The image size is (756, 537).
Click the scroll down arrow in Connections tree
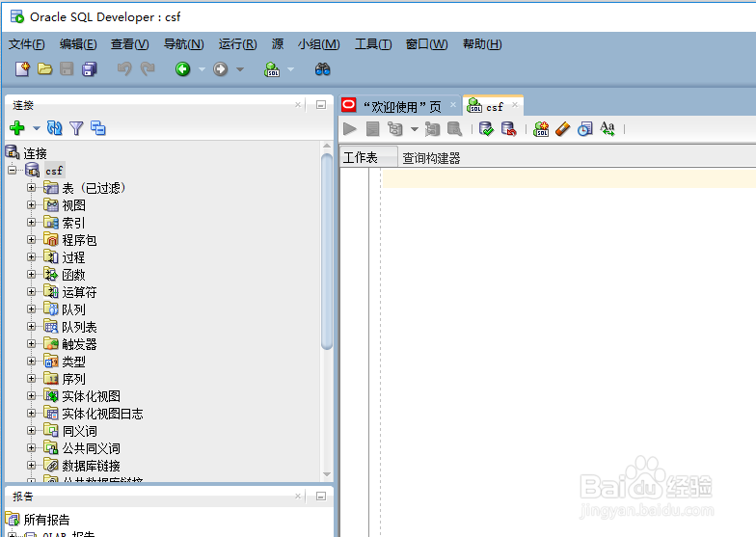click(x=326, y=474)
